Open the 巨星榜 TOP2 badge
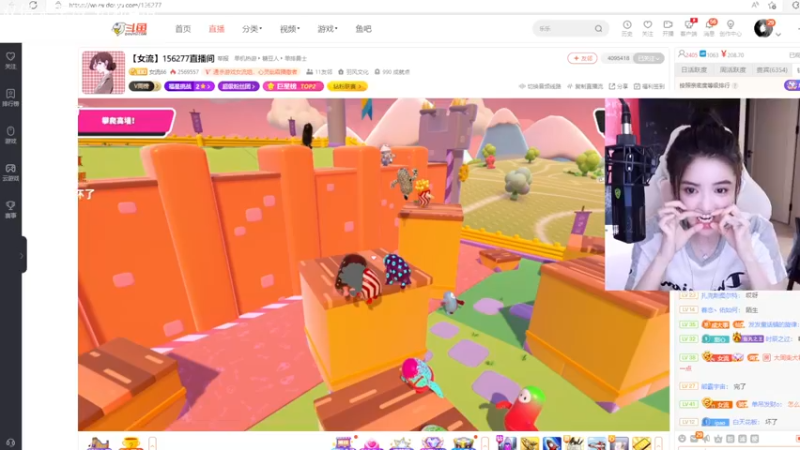Viewport: 800px width, 450px height. [x=293, y=86]
